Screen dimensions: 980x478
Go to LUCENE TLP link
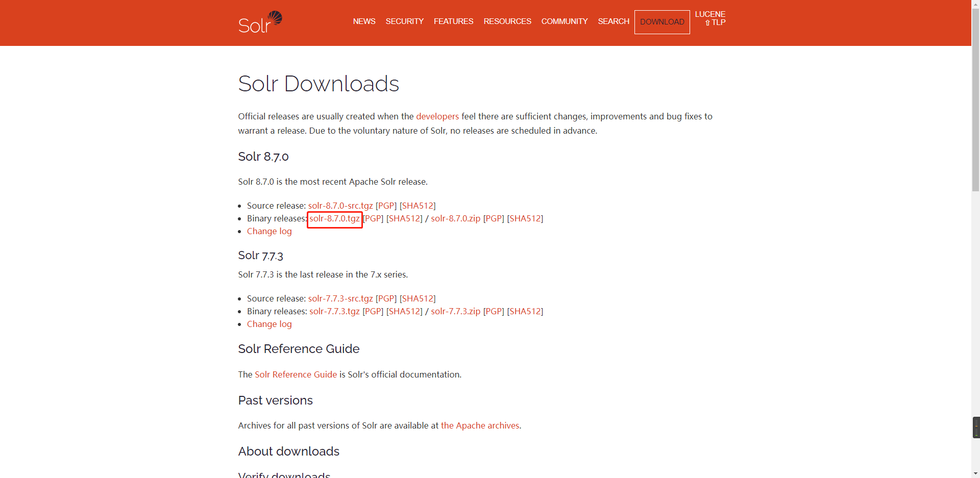point(710,18)
